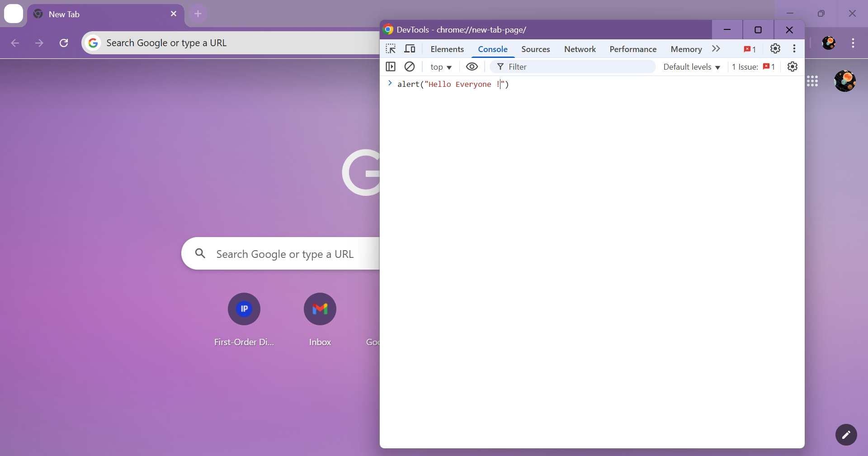The image size is (868, 456).
Task: Click the customize Chrome pencil button
Action: pos(846,435)
